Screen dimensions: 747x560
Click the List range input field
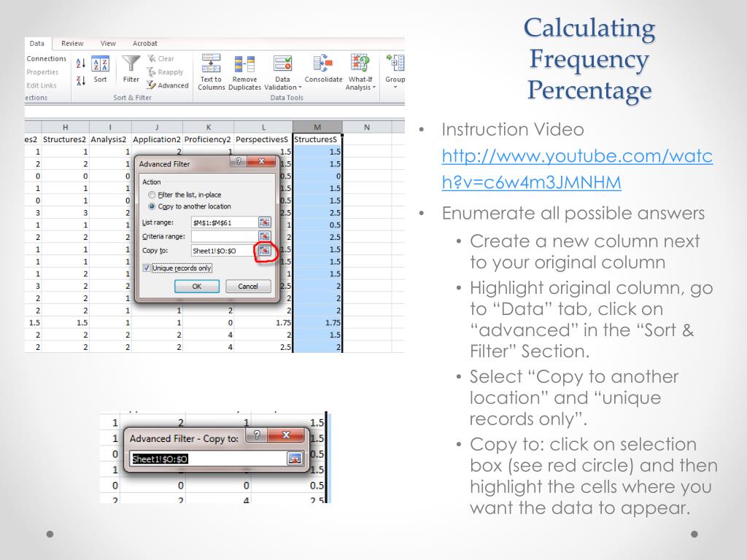click(x=225, y=222)
